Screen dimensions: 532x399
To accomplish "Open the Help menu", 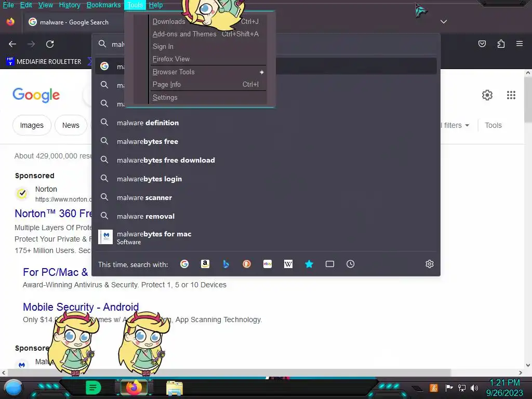I will coord(156,5).
